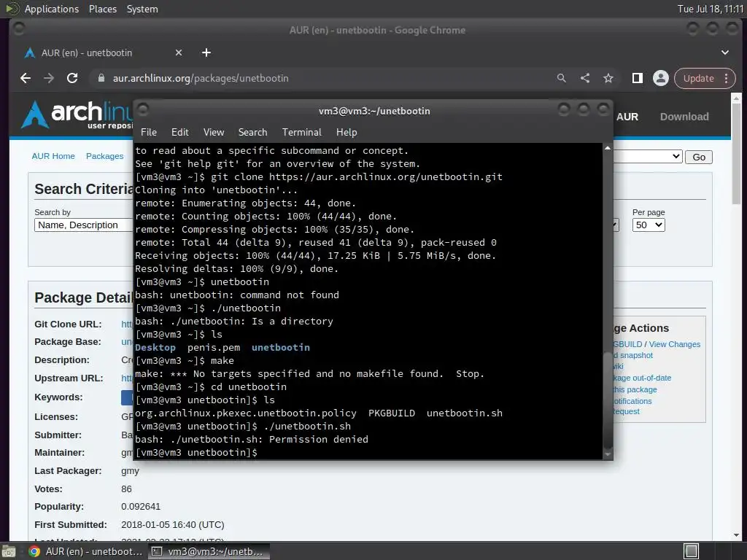Click the 'Desktop' directory name in terminal

155,348
